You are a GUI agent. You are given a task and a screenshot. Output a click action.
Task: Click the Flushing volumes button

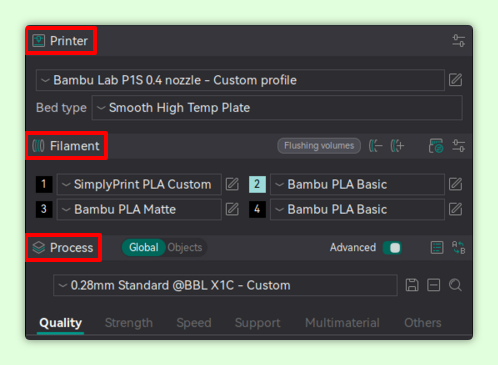(319, 146)
